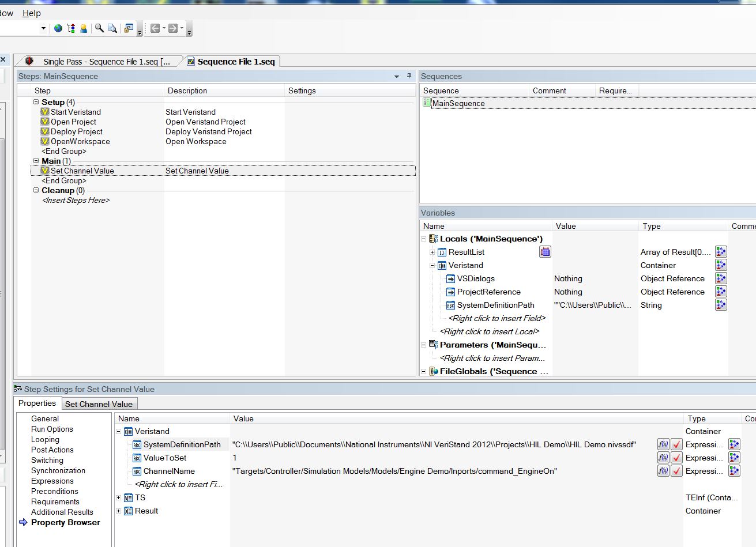756x547 pixels.
Task: Click the Navigate Forward arrow icon
Action: coord(172,28)
